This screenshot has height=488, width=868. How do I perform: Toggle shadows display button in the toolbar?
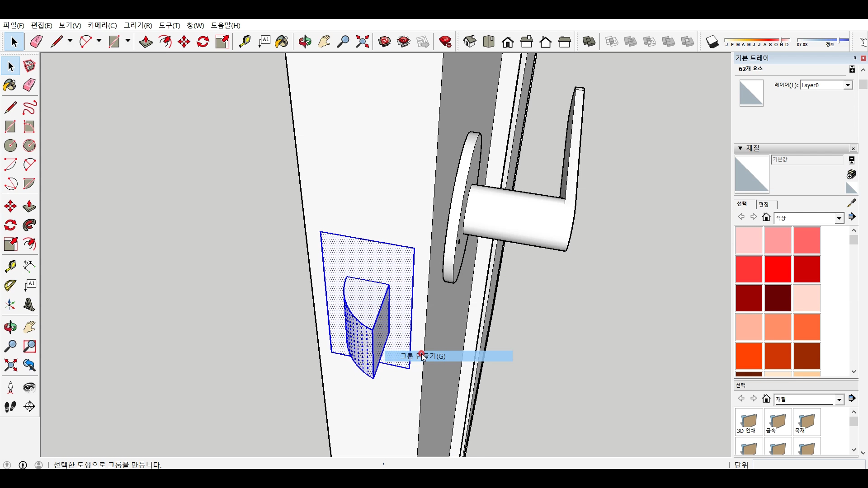pos(712,42)
